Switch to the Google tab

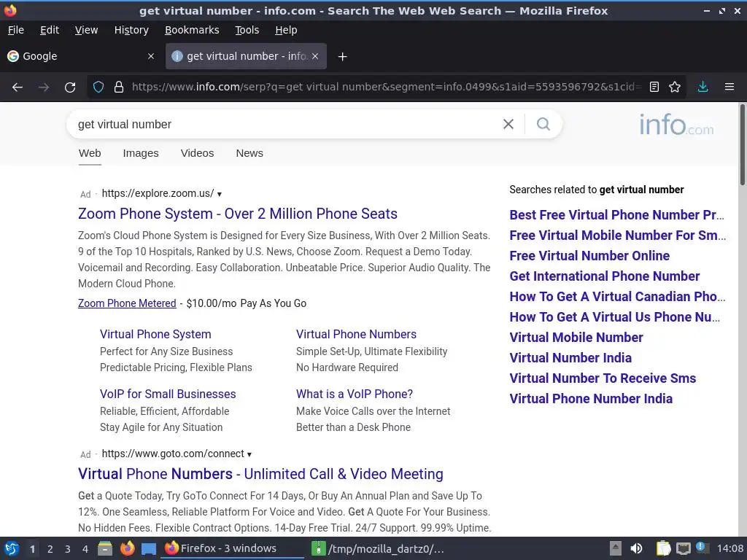[81, 56]
